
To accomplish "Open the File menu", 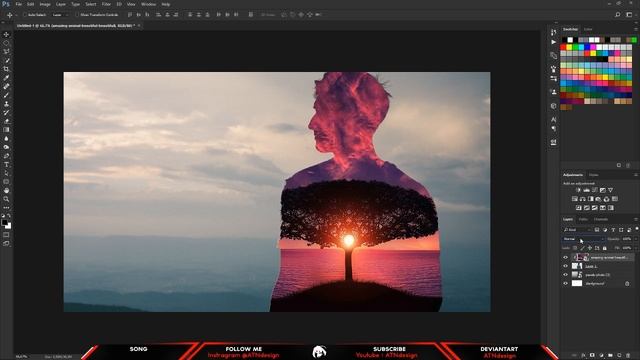I will click(x=18, y=4).
